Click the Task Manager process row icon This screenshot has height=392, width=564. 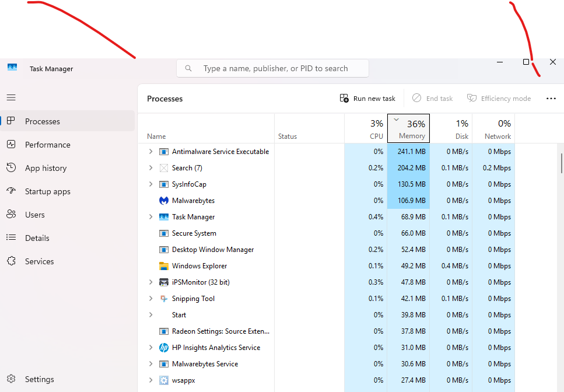(164, 217)
